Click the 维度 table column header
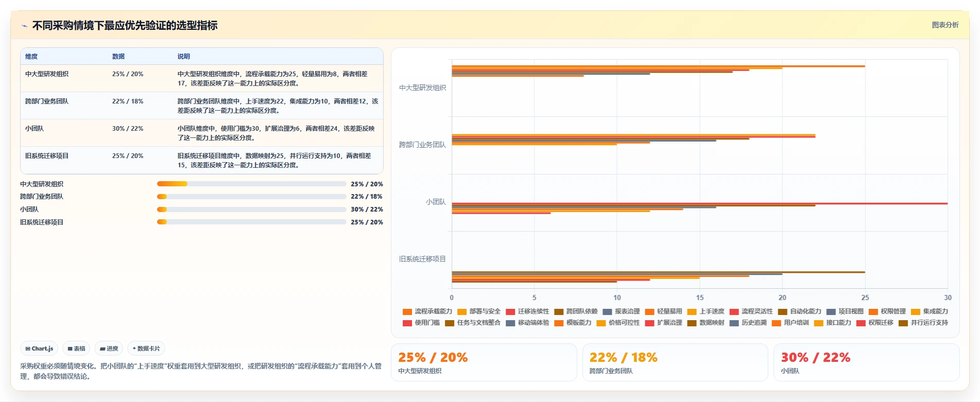This screenshot has width=980, height=402. pos(31,57)
